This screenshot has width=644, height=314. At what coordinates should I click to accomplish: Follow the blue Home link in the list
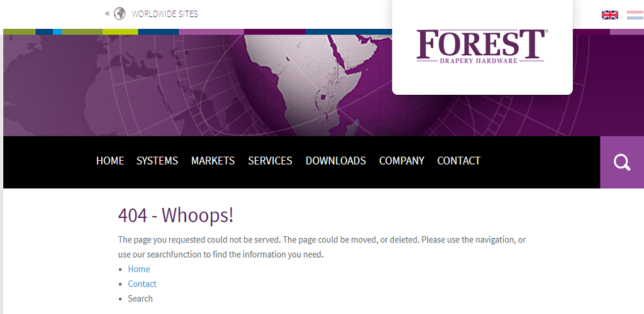pos(139,269)
